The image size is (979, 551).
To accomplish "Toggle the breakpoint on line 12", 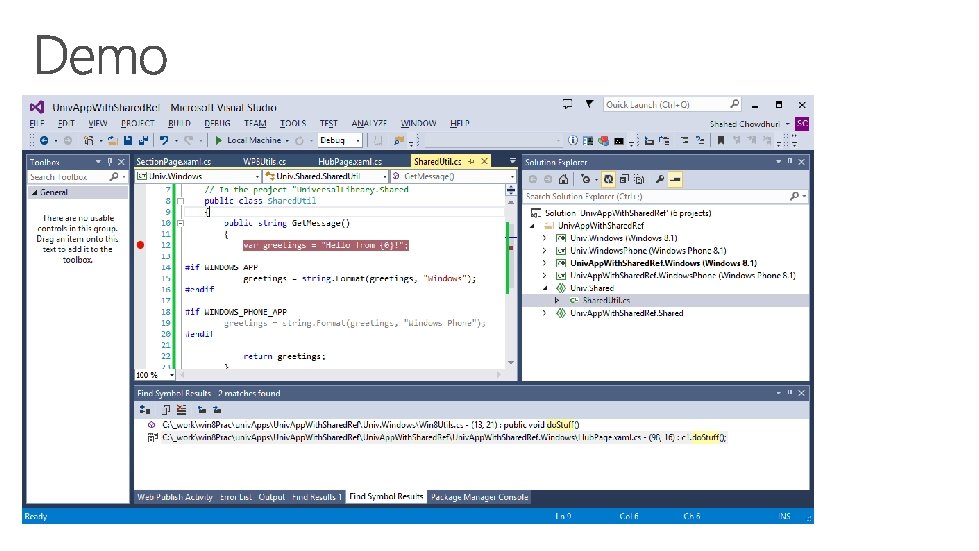I will (140, 245).
